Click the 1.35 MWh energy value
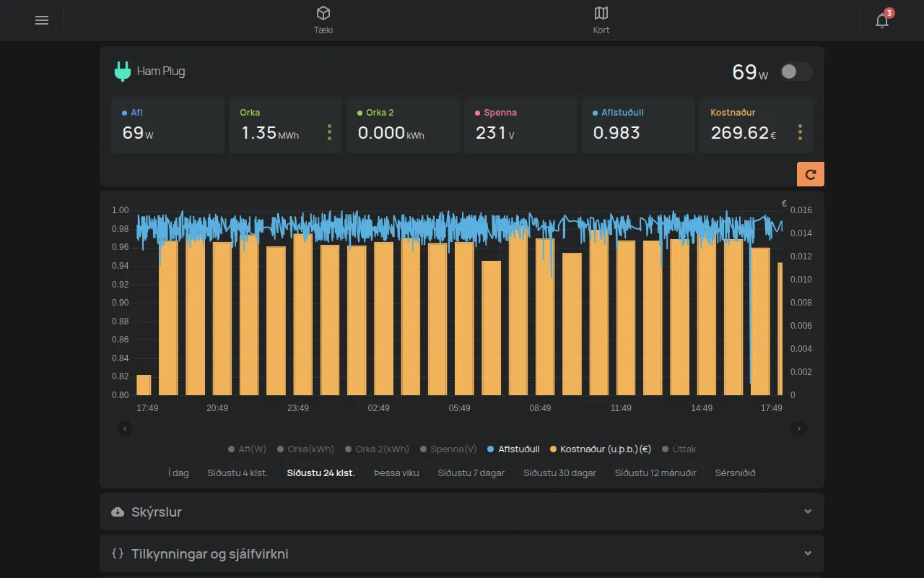Image resolution: width=924 pixels, height=578 pixels. 270,133
